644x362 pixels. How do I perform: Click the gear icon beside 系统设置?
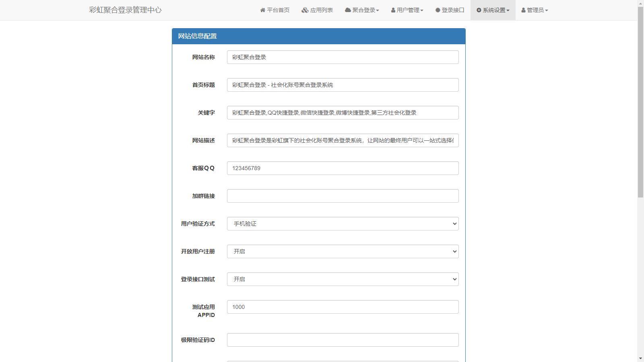pyautogui.click(x=479, y=10)
